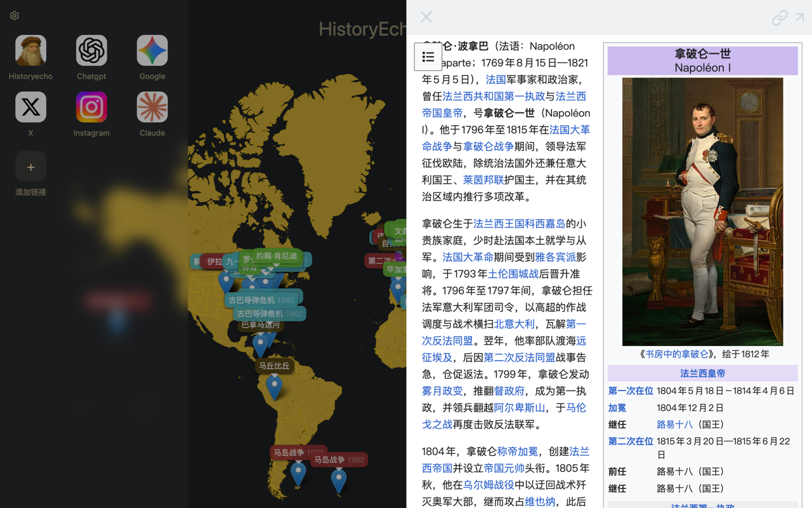Open the 维也纳 link
This screenshot has height=508, width=812.
point(540,501)
